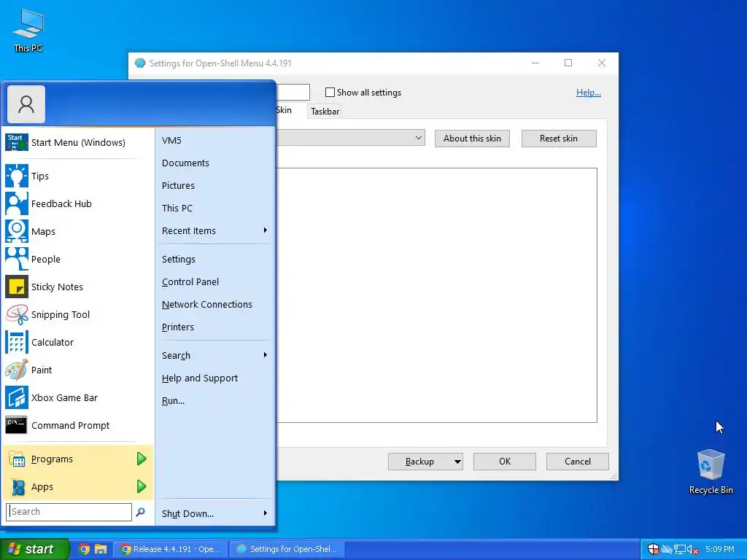This screenshot has width=747, height=560.
Task: Open the People app icon
Action: tap(17, 259)
